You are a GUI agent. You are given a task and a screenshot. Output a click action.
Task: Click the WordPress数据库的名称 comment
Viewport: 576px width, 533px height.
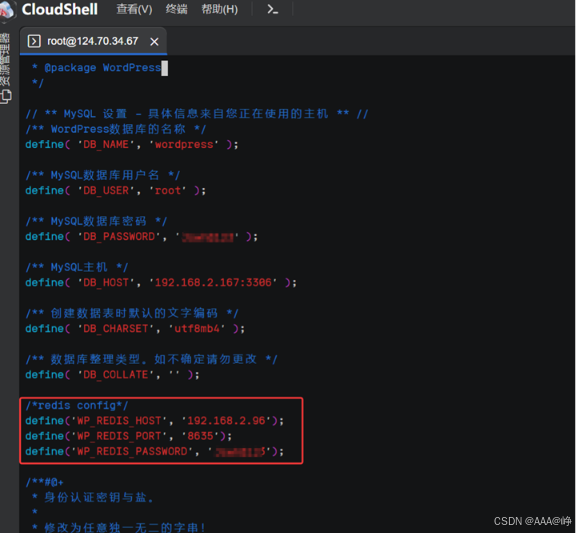tap(116, 129)
